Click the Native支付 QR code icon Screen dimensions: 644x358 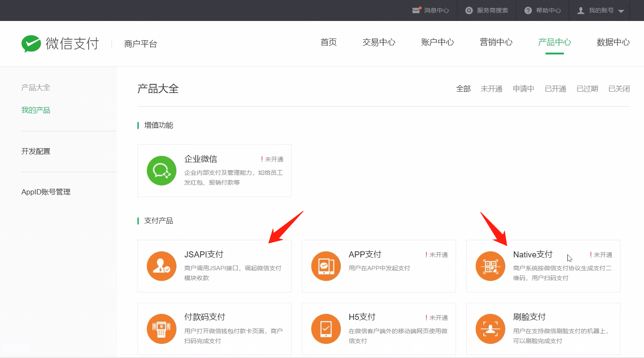[490, 266]
